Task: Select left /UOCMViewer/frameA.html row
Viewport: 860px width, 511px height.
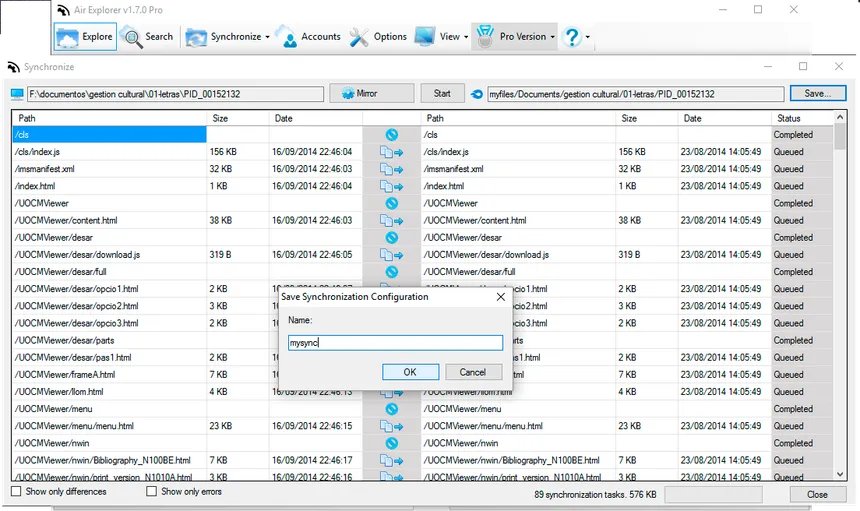Action: [x=109, y=375]
